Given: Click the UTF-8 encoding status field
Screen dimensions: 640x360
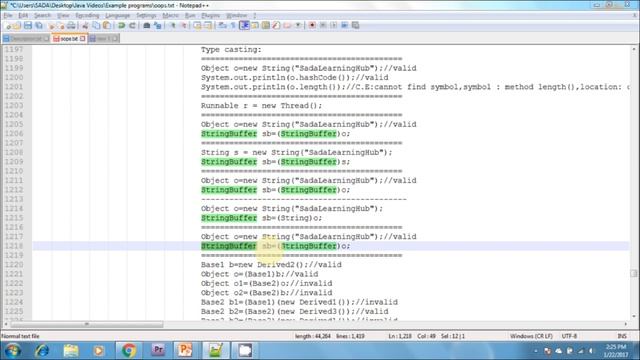Looking at the screenshot, I should pos(569,336).
